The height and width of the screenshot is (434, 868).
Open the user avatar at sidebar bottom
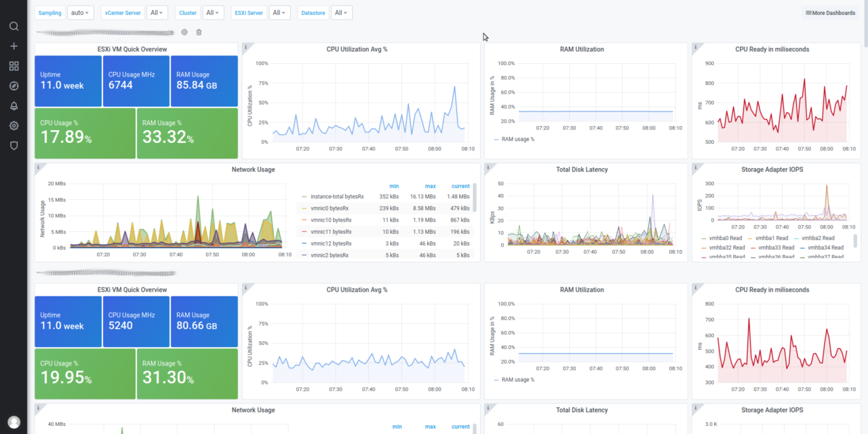(x=14, y=422)
